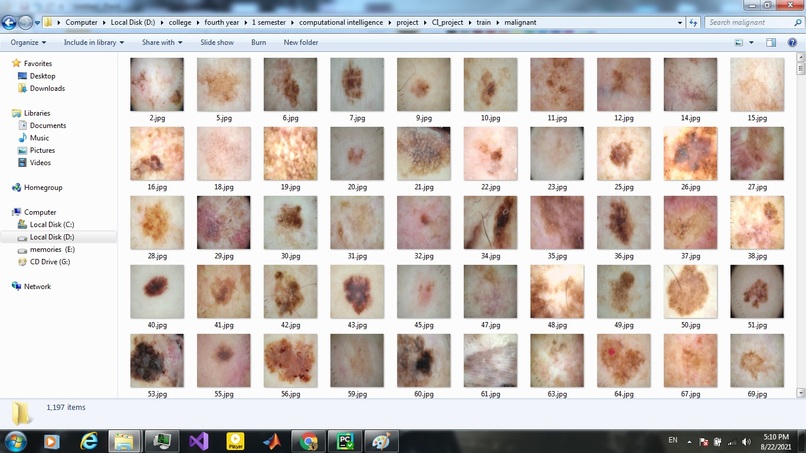Create a New folder
The image size is (806, 453).
301,42
